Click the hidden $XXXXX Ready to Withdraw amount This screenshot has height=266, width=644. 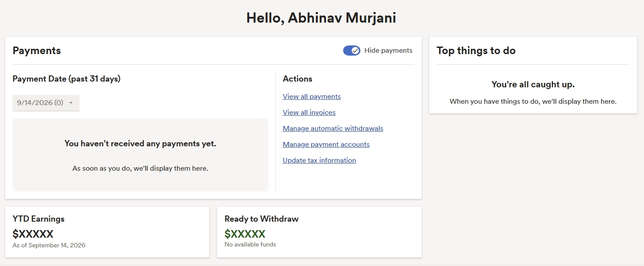point(245,234)
